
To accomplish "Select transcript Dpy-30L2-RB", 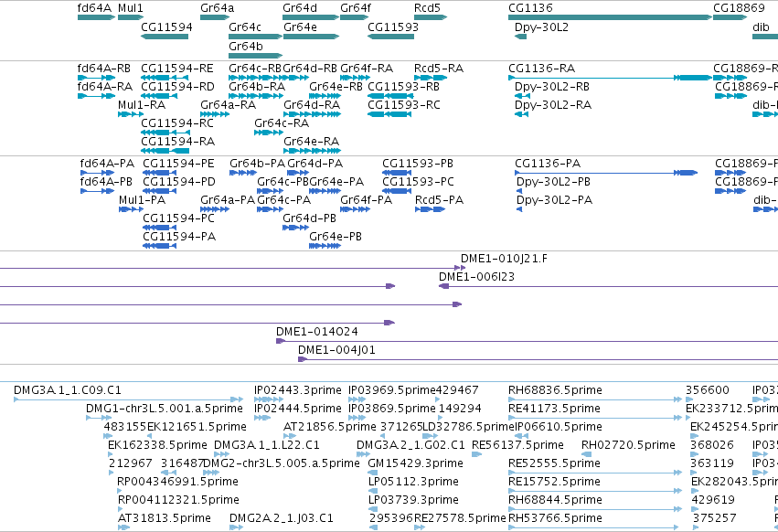I will pos(521,96).
